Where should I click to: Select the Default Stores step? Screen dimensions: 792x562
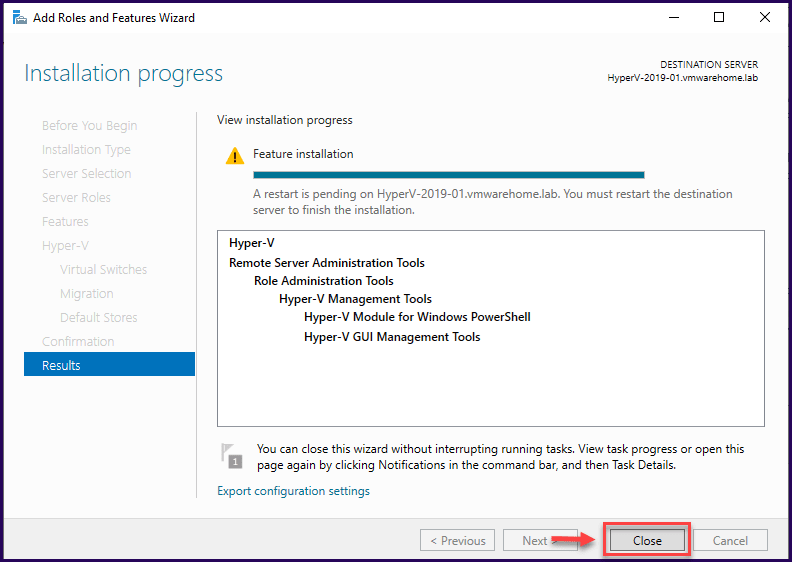[x=98, y=318]
